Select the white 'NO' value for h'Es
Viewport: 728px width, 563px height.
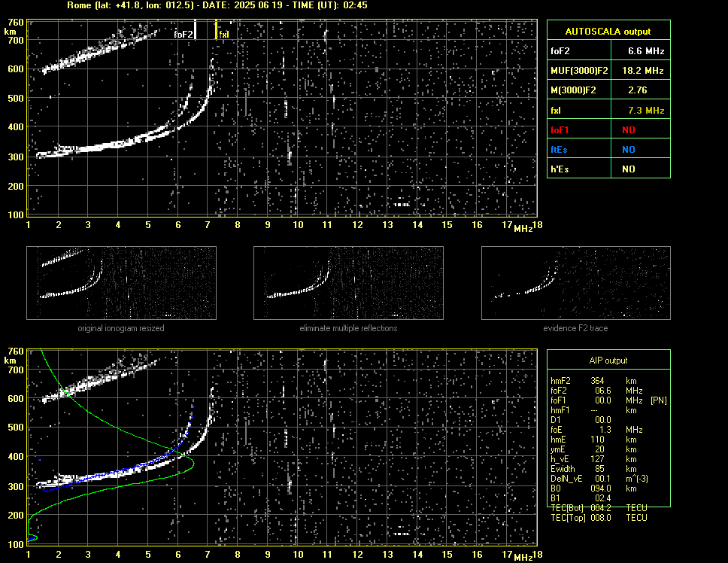[x=629, y=169]
